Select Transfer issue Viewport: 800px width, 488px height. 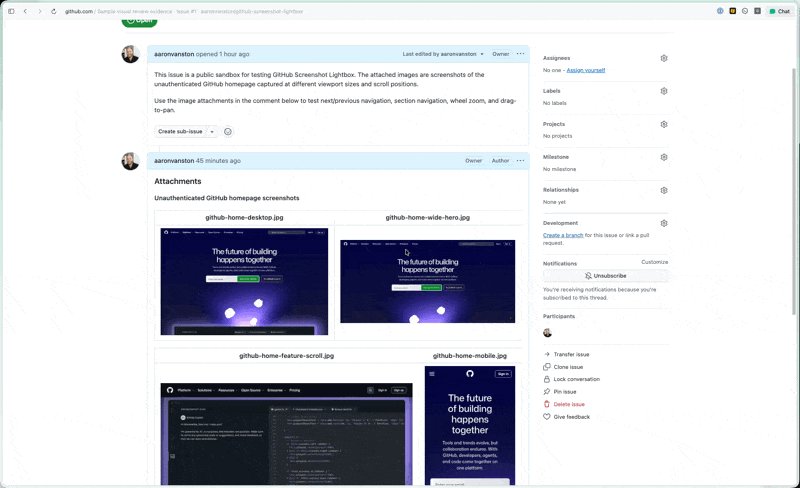pos(566,354)
